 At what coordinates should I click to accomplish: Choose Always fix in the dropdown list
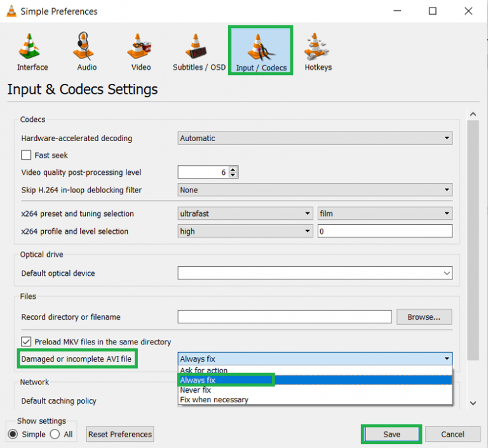315,380
